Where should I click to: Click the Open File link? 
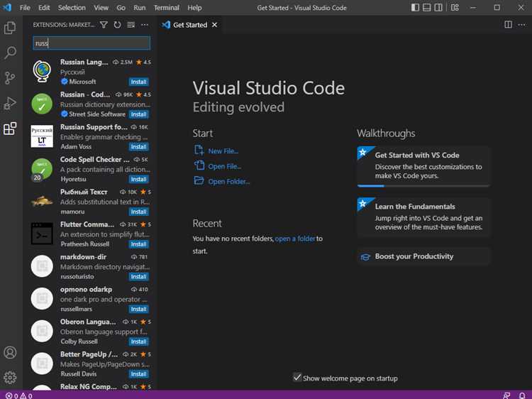[x=218, y=166]
